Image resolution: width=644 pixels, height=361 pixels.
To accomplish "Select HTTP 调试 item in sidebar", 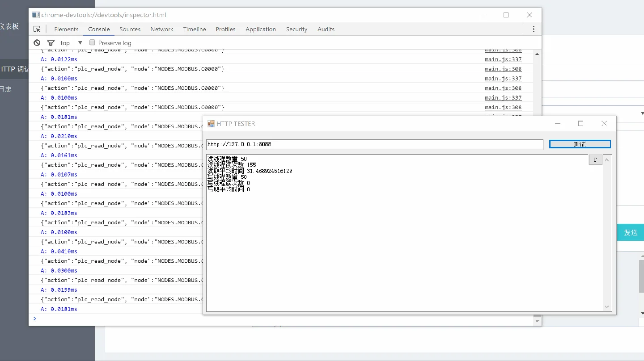I will [x=14, y=69].
